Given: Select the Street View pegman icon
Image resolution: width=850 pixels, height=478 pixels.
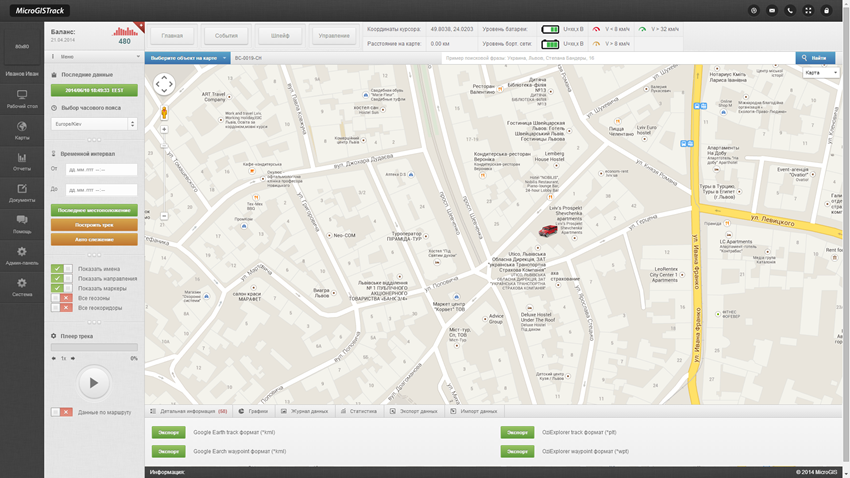Looking at the screenshot, I should click(164, 113).
